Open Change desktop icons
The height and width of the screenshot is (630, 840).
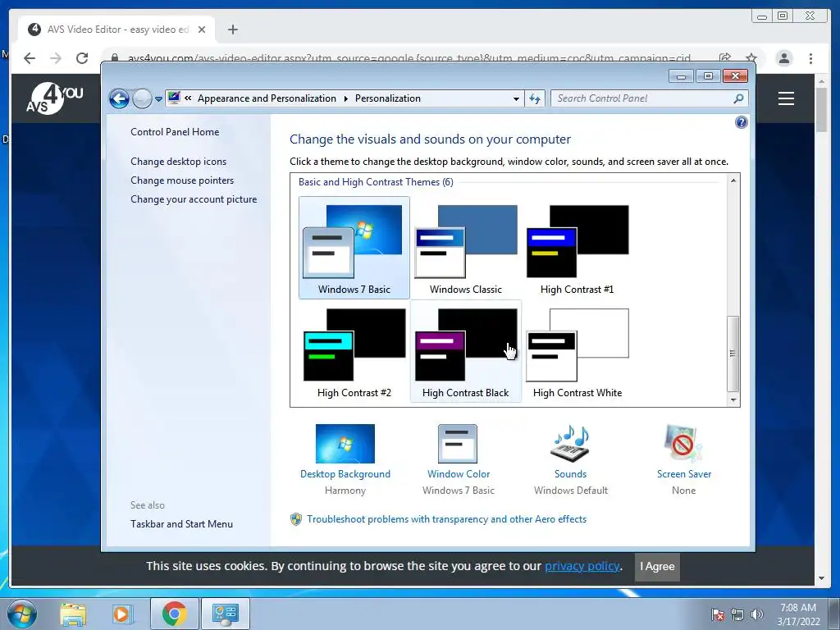(x=178, y=162)
